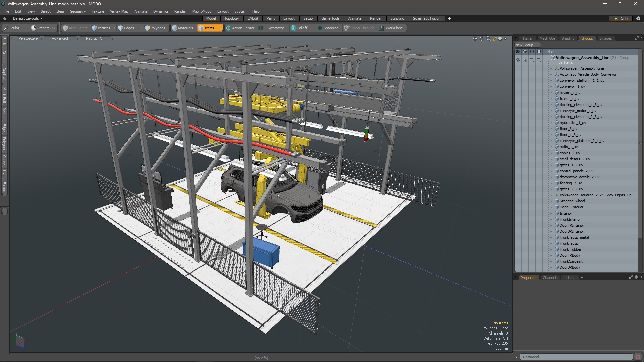Image resolution: width=644 pixels, height=362 pixels.
Task: Select the conveyor_platform_1_1_uv item
Action: [x=582, y=80]
